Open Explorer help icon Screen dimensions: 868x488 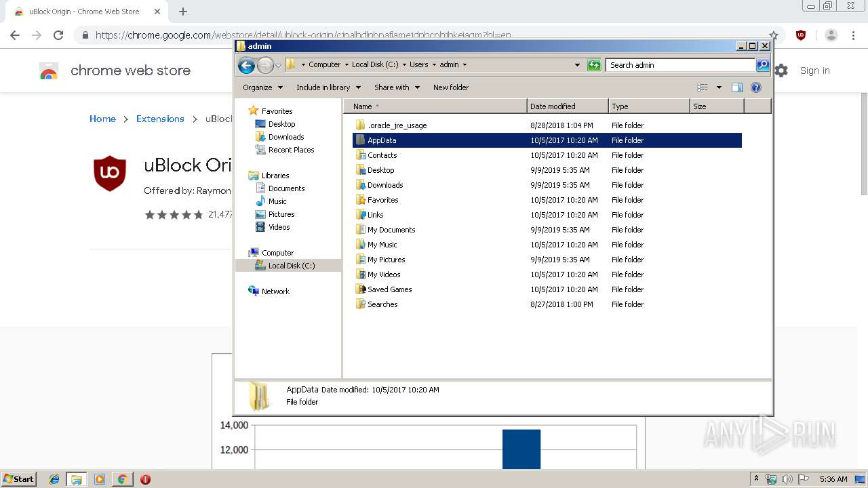coord(756,87)
